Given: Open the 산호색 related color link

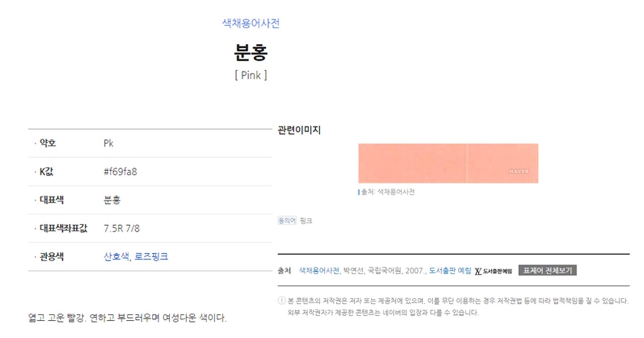Looking at the screenshot, I should (x=116, y=257).
